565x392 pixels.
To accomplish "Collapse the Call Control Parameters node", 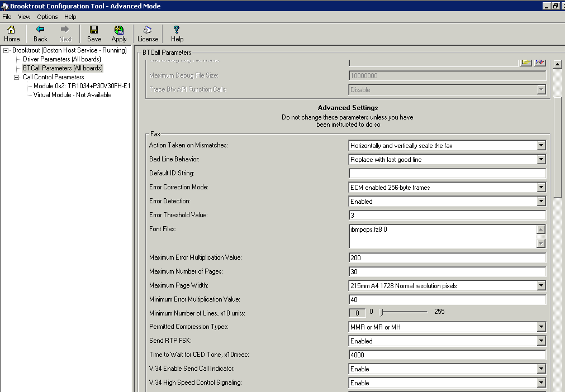I will (16, 77).
